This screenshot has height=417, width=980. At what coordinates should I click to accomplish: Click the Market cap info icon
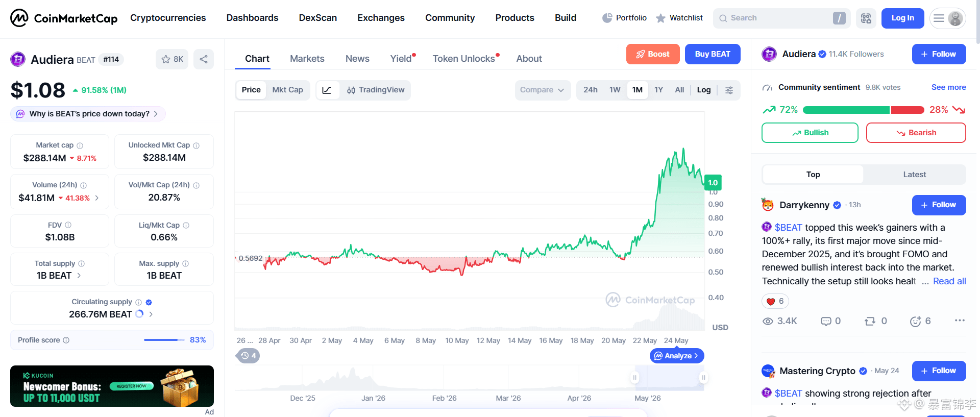(80, 145)
